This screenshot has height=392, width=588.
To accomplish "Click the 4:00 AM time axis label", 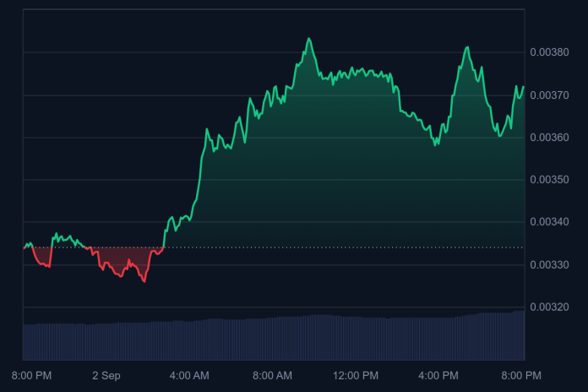I will (189, 375).
